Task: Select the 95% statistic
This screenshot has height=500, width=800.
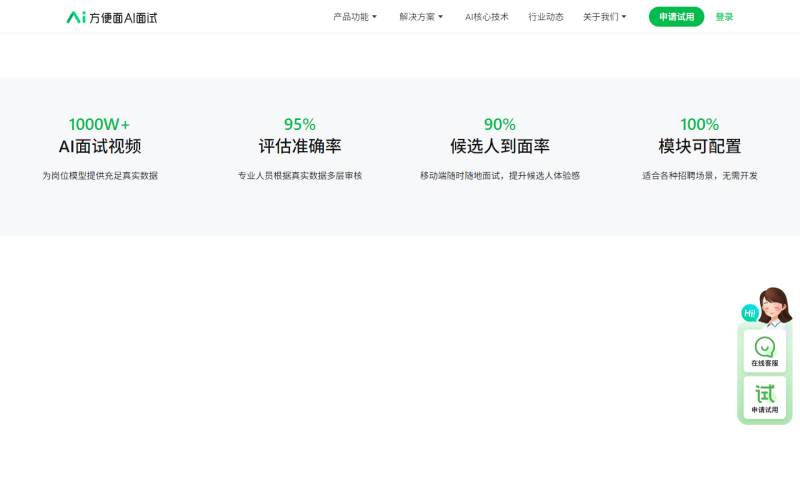Action: click(x=299, y=124)
